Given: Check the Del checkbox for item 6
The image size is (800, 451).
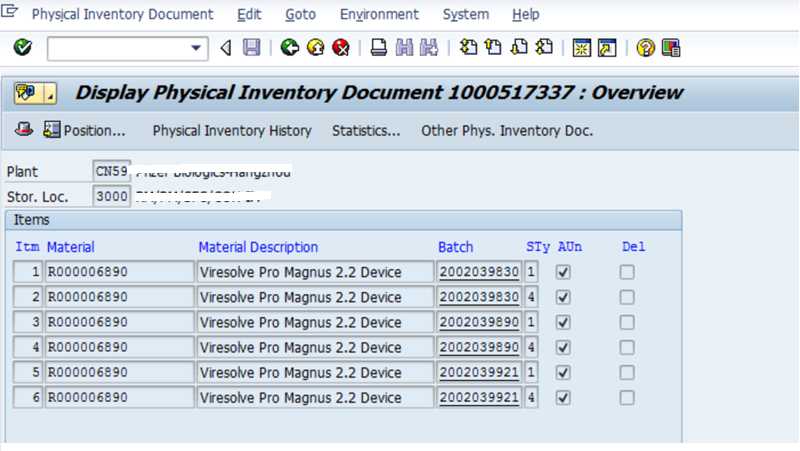Looking at the screenshot, I should (627, 397).
